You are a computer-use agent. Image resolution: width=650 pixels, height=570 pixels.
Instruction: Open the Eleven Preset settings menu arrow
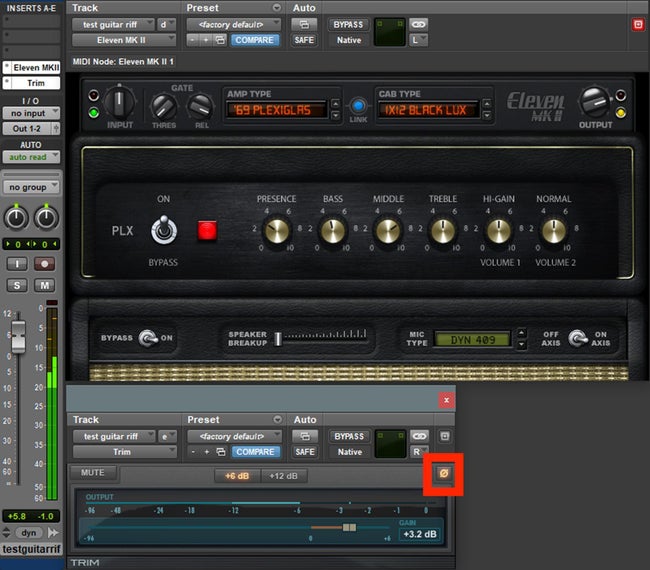276,7
